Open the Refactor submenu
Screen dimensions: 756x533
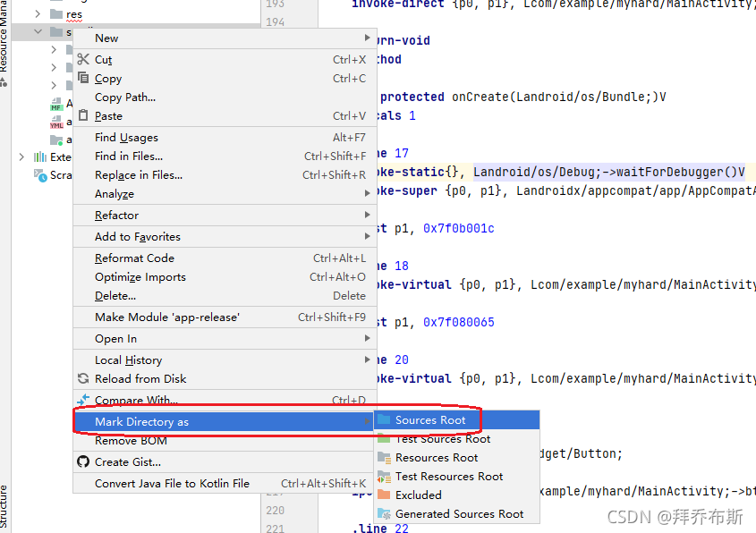point(225,215)
